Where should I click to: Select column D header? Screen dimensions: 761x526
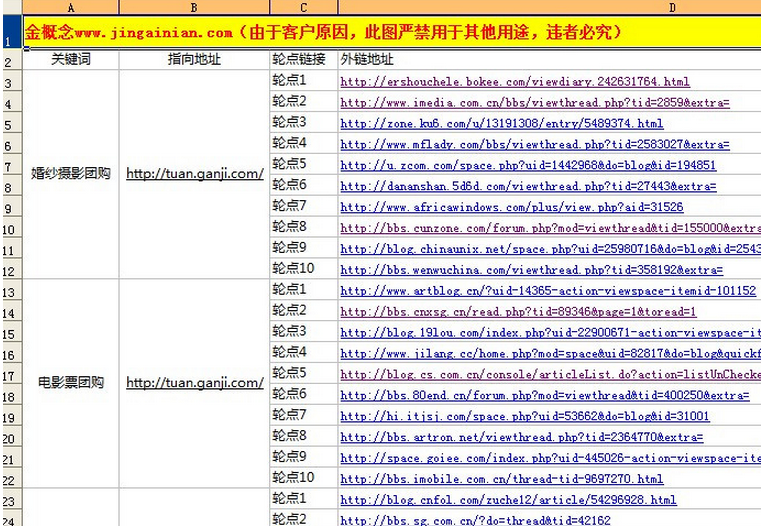pos(549,7)
